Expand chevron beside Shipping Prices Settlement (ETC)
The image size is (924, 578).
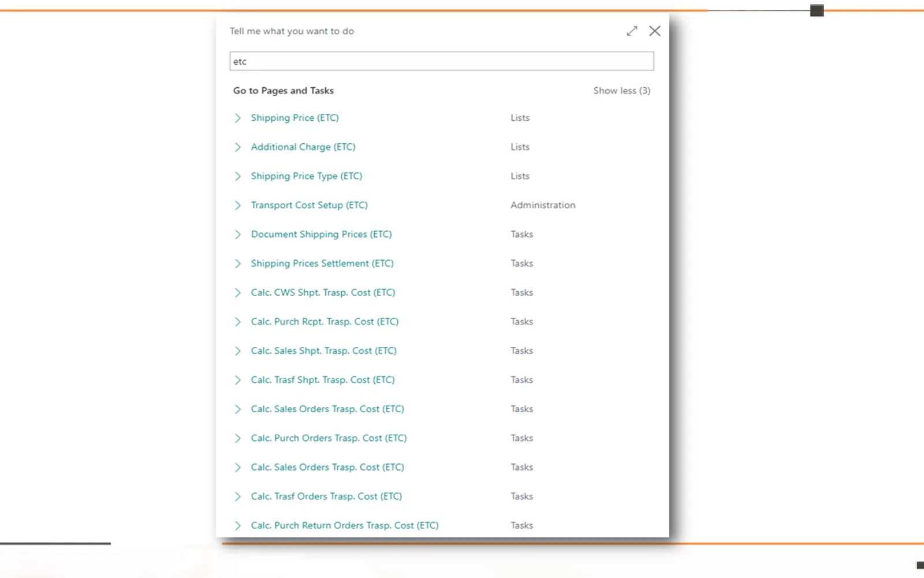pos(237,264)
